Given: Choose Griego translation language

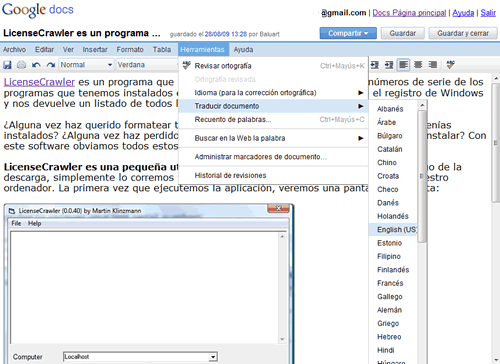Looking at the screenshot, I should [393, 323].
